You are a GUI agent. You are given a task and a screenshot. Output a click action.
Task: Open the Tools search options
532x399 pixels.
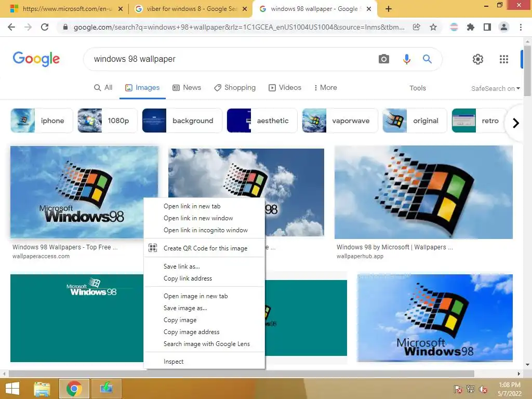coord(418,88)
